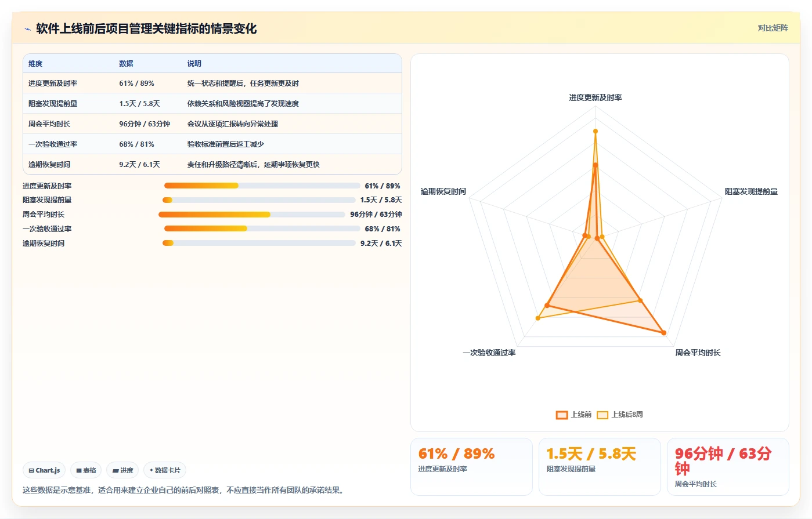
Task: Click the radar axis label 周会平均时长
Action: (698, 353)
